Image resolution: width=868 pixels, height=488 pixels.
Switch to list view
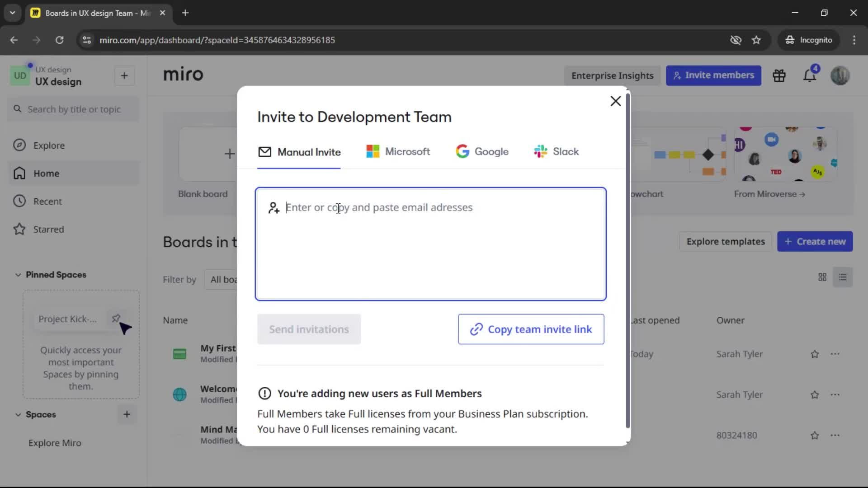pyautogui.click(x=843, y=277)
